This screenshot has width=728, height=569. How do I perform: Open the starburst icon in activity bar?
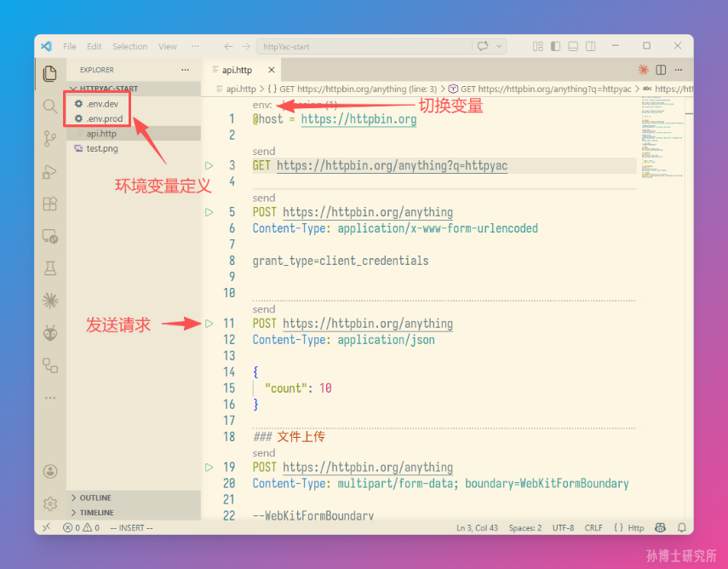(x=50, y=301)
